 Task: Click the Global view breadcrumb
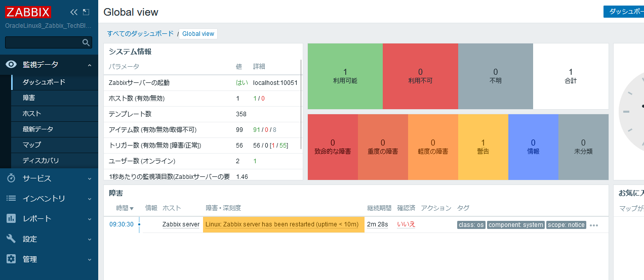198,34
